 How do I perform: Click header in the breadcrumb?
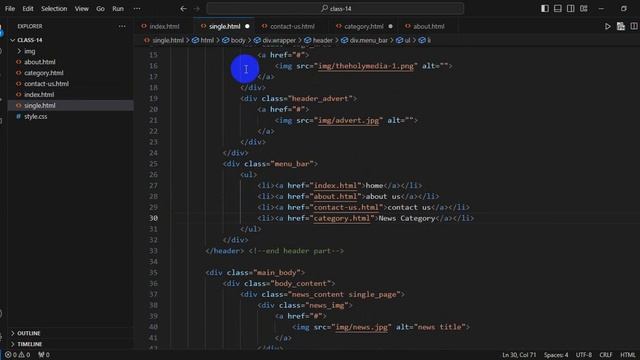click(x=322, y=40)
